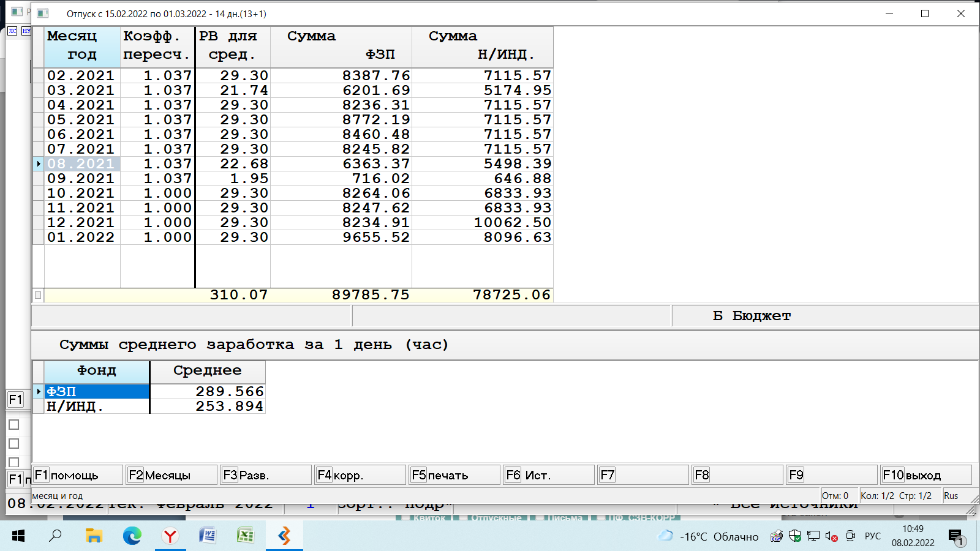The width and height of the screenshot is (980, 551).
Task: Click the volume muted tray icon
Action: pos(831,536)
